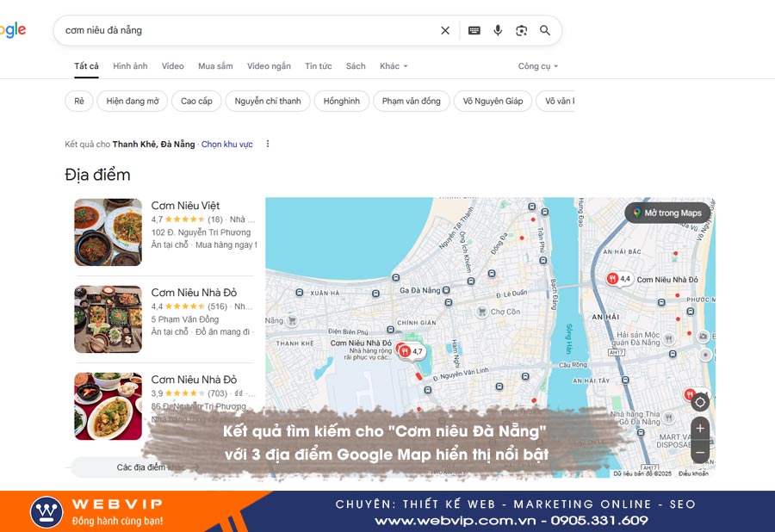Image resolution: width=775 pixels, height=532 pixels.
Task: Open Cơm Niêu Nhà Đỏ at 5 Phạm Văn Đồng
Action: pyautogui.click(x=194, y=293)
